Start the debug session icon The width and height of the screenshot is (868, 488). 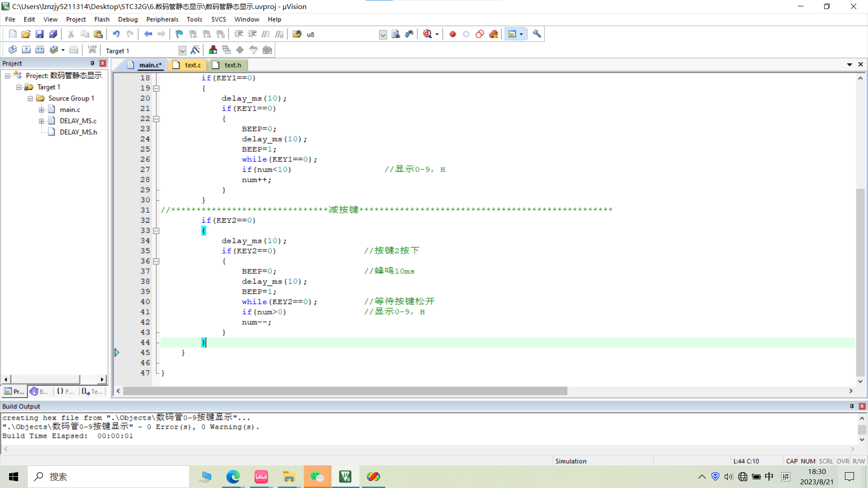(x=427, y=34)
